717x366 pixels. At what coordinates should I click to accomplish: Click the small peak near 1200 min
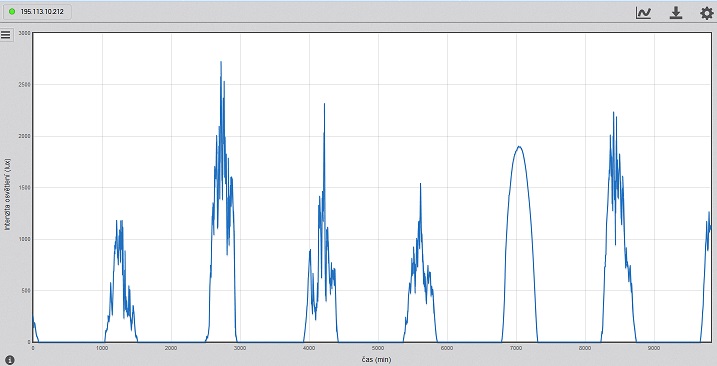[x=119, y=221]
